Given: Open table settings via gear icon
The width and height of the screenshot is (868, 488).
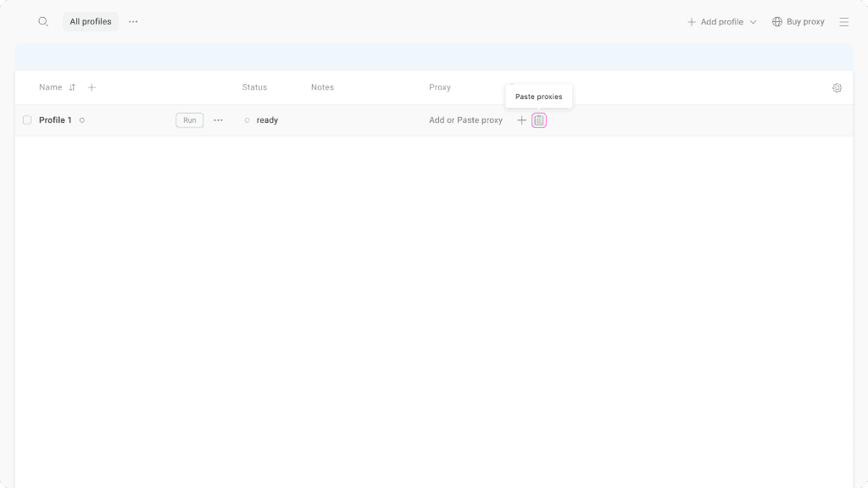Looking at the screenshot, I should (837, 88).
